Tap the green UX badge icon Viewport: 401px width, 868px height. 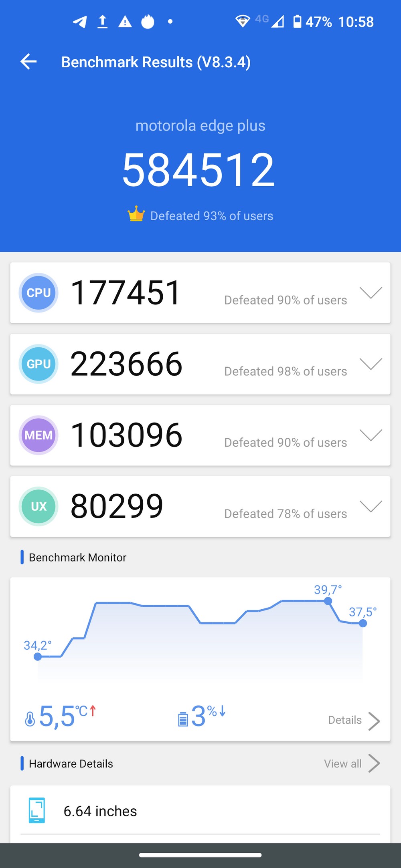pyautogui.click(x=38, y=506)
